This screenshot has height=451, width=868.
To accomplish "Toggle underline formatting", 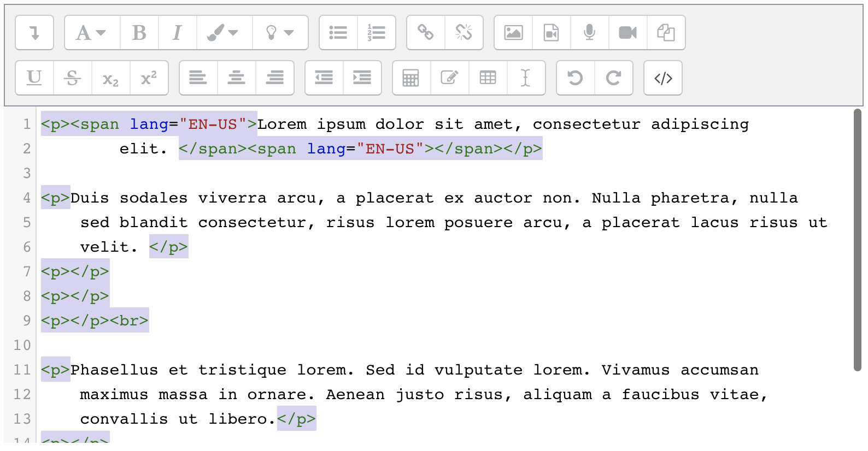I will pos(34,78).
